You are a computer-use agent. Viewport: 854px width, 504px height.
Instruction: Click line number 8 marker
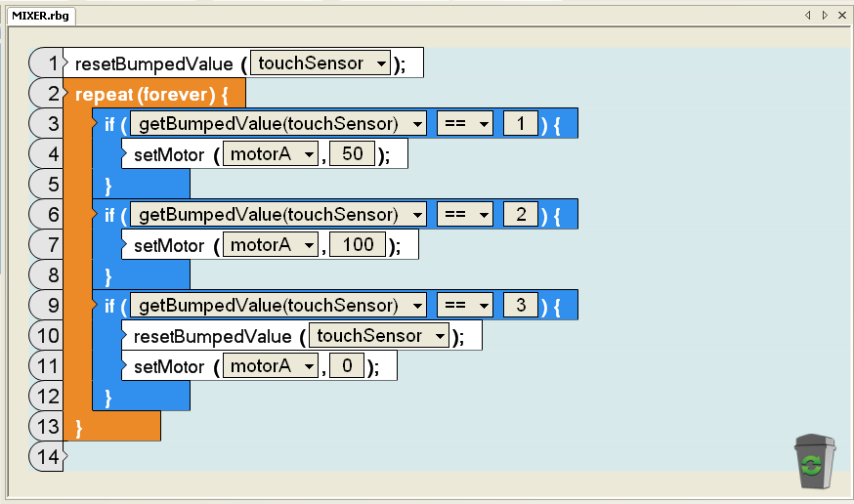click(48, 274)
